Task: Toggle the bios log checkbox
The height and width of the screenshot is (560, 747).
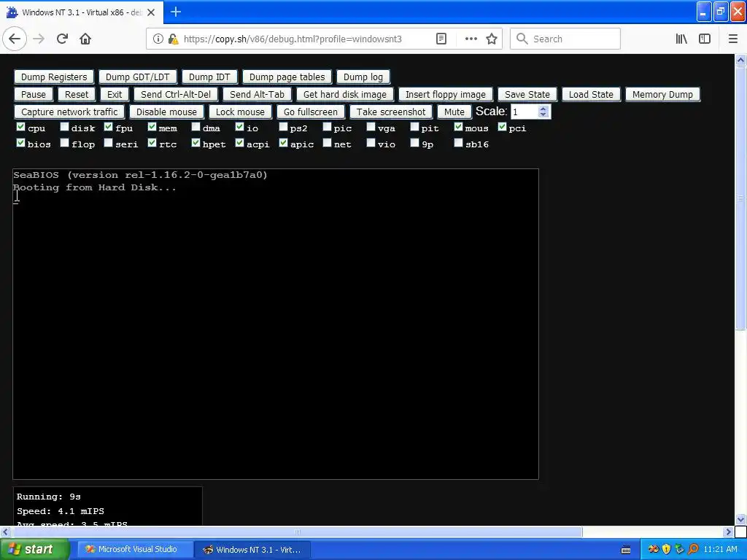Action: coord(20,143)
